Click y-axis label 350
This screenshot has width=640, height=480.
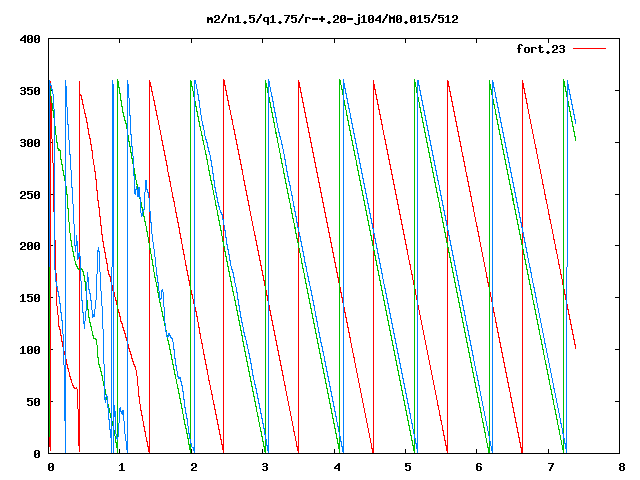30,91
